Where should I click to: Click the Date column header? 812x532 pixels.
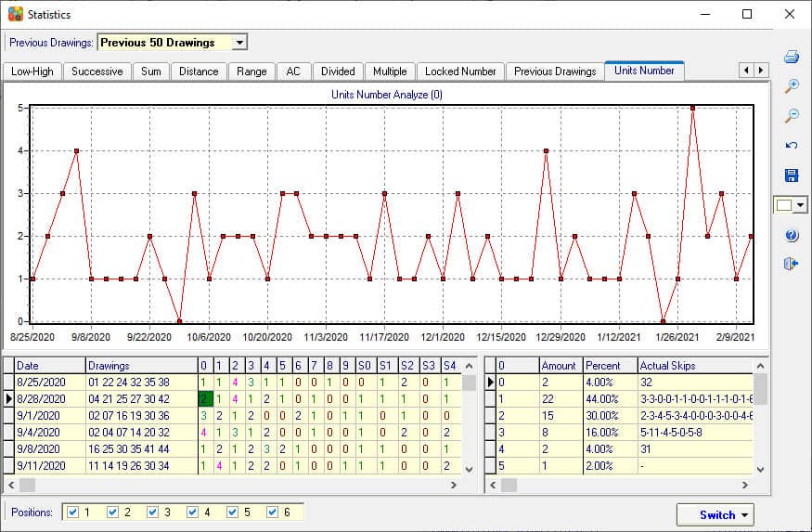50,366
